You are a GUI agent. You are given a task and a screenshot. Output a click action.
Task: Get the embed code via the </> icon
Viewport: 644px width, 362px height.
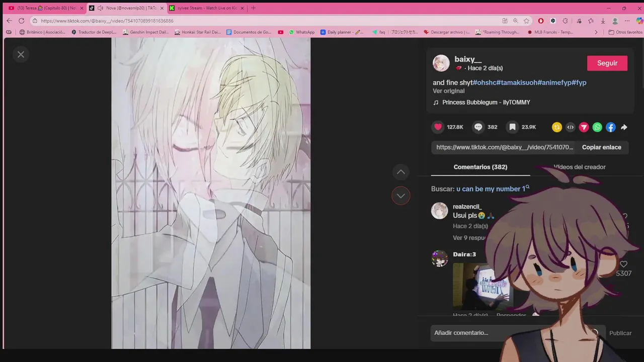coord(571,127)
